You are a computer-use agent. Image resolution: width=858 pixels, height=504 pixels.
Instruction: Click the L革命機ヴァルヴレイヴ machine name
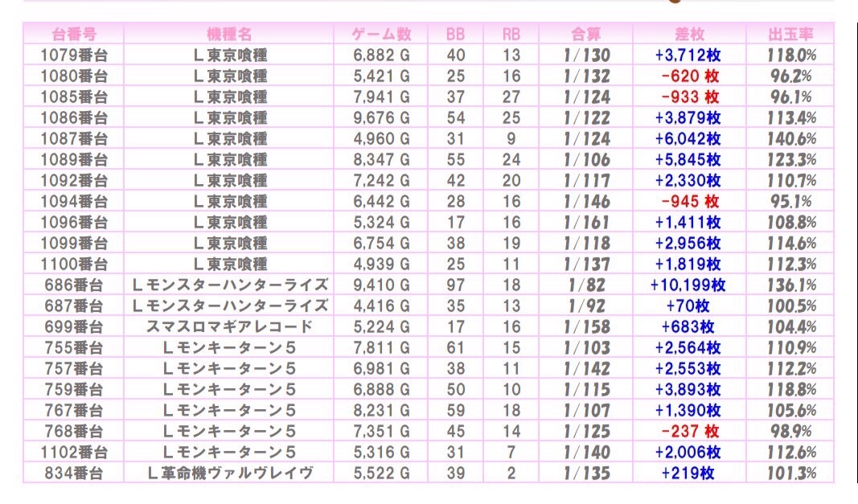pyautogui.click(x=229, y=473)
